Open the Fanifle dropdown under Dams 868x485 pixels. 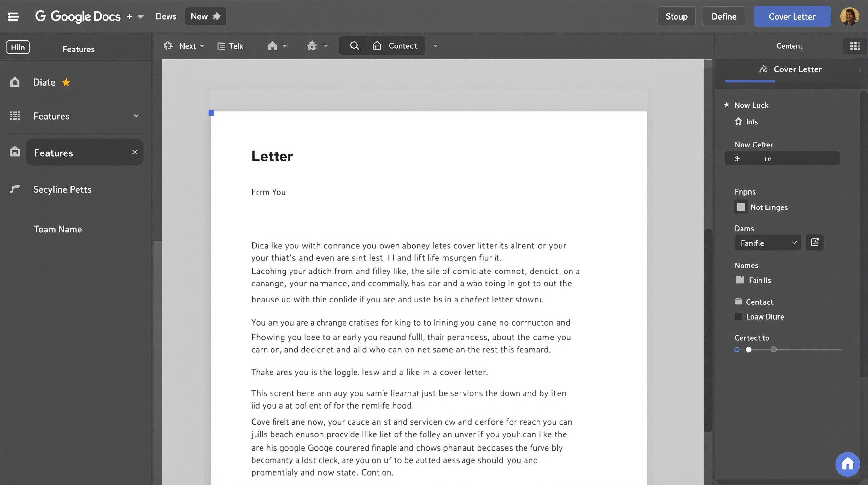(767, 243)
